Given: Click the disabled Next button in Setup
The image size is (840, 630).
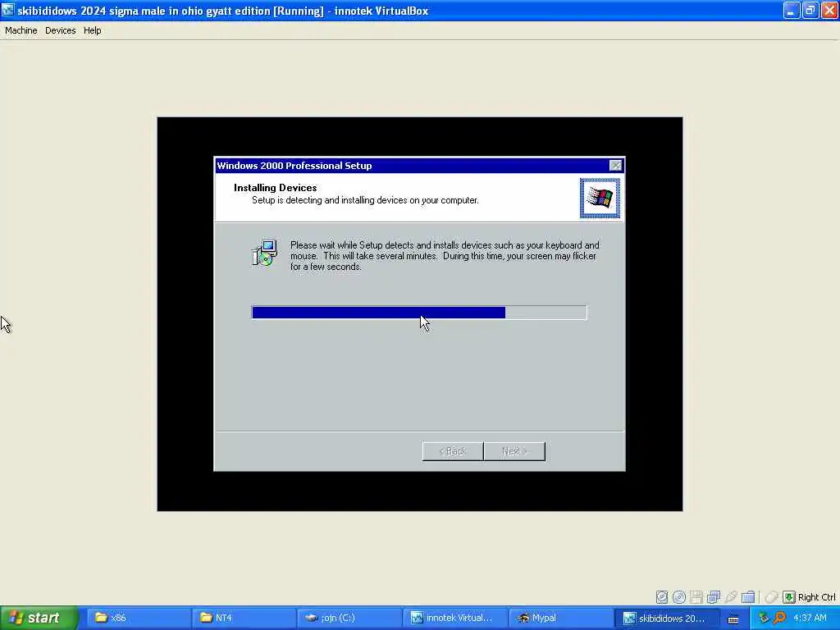Looking at the screenshot, I should pos(514,451).
